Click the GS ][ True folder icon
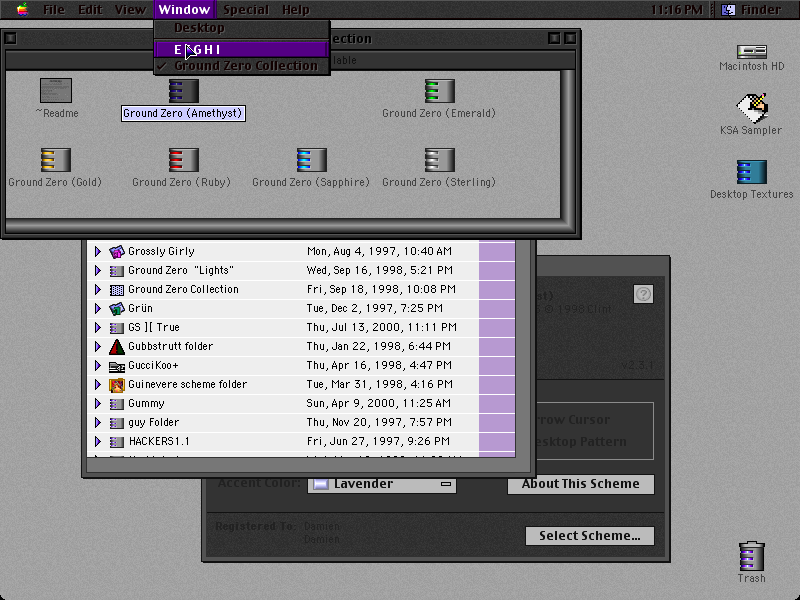This screenshot has height=600, width=800. 117,328
